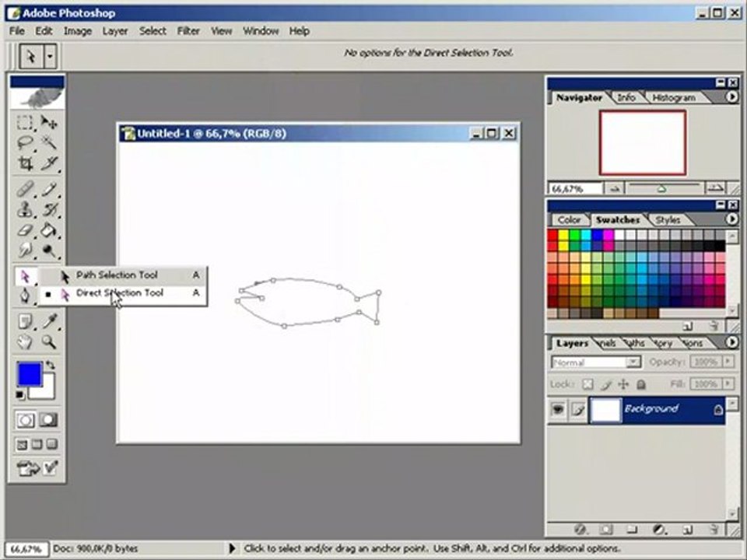Select the Slice tool
The height and width of the screenshot is (560, 747).
click(x=49, y=163)
